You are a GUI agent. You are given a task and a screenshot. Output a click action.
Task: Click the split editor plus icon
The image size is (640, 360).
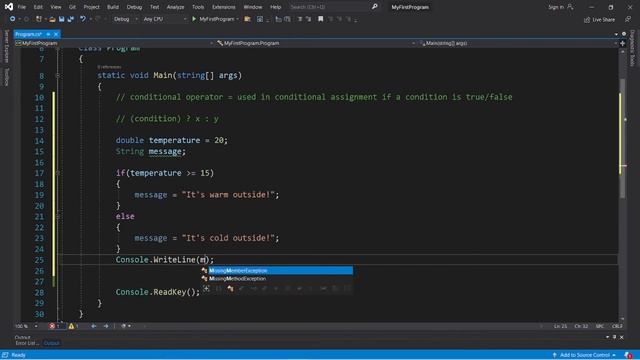pos(622,43)
